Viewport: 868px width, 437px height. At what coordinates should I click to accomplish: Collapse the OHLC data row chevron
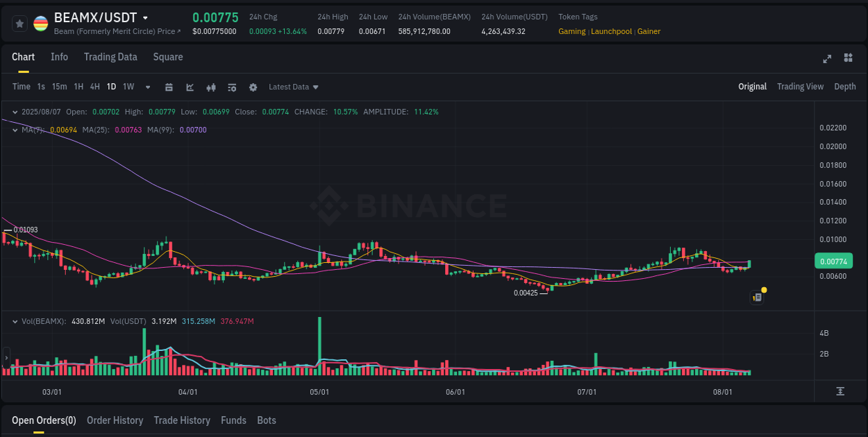15,112
